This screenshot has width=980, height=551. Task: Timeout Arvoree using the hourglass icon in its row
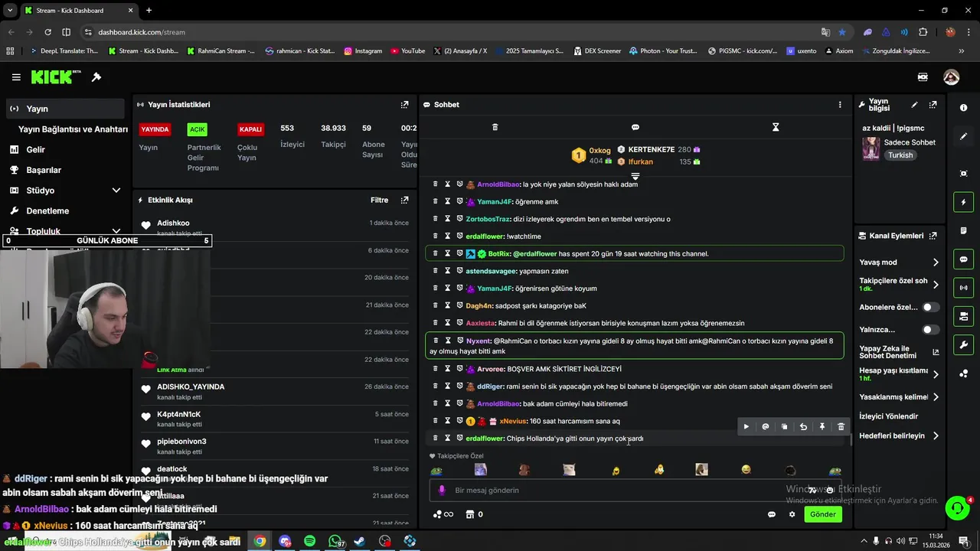coord(447,369)
